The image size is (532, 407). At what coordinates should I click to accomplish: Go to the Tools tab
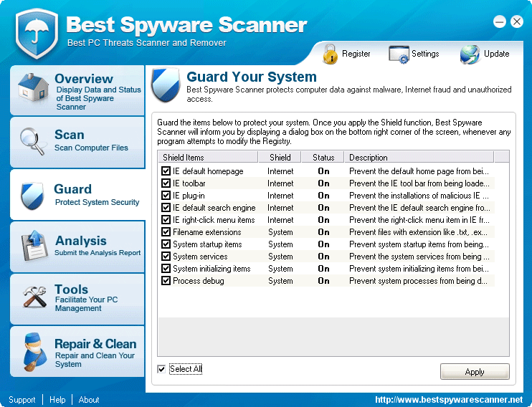[77, 299]
